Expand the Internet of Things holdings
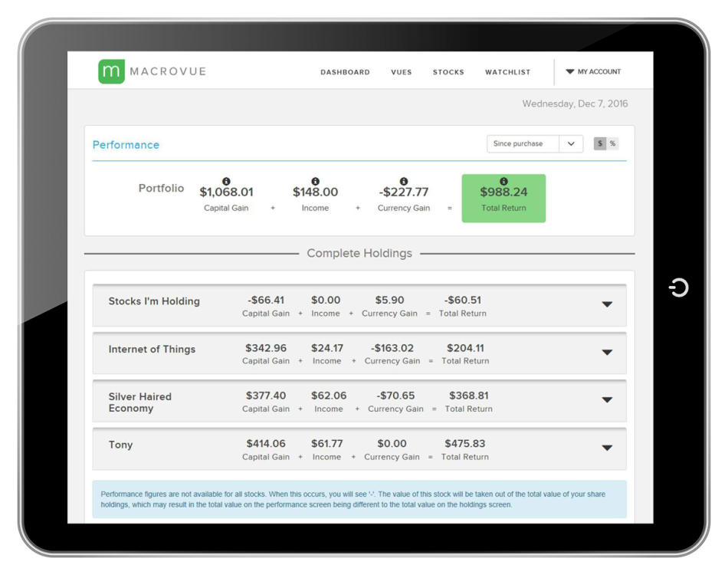 [x=607, y=352]
